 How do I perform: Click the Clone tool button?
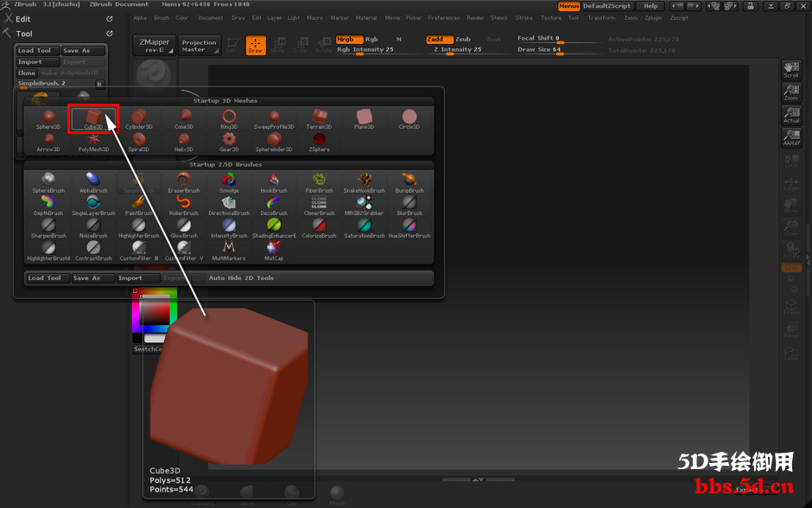27,73
